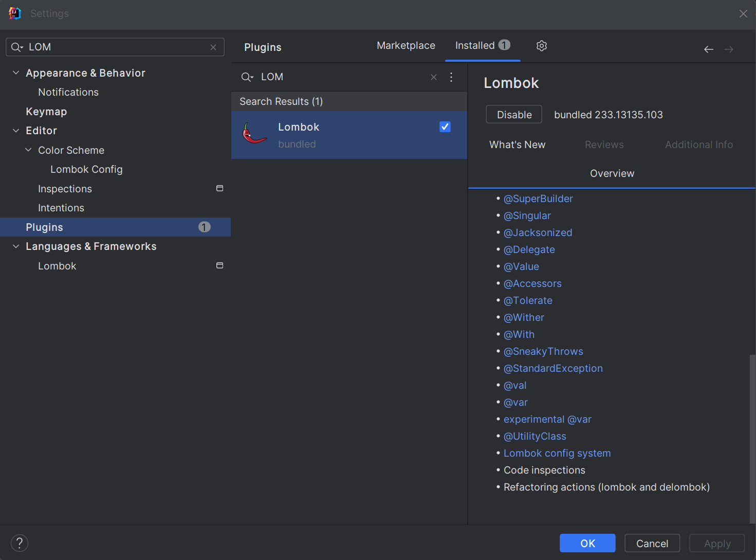Open the @StandardException link

pyautogui.click(x=553, y=368)
